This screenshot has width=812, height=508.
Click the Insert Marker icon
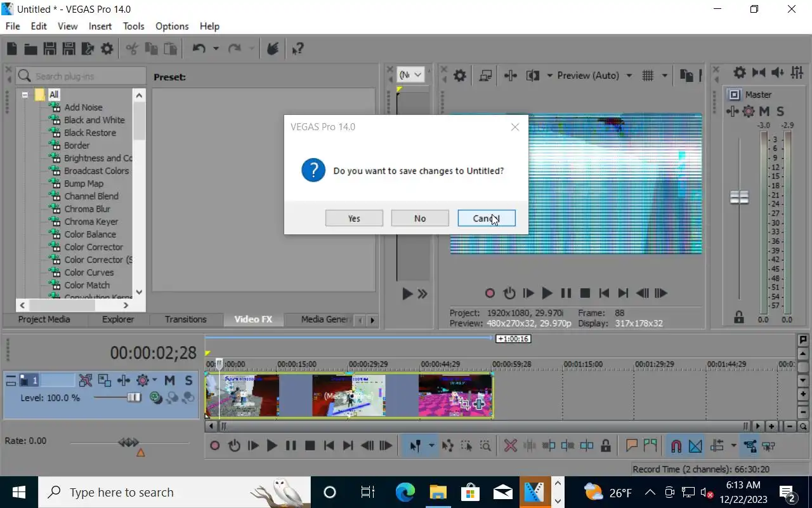pyautogui.click(x=632, y=446)
